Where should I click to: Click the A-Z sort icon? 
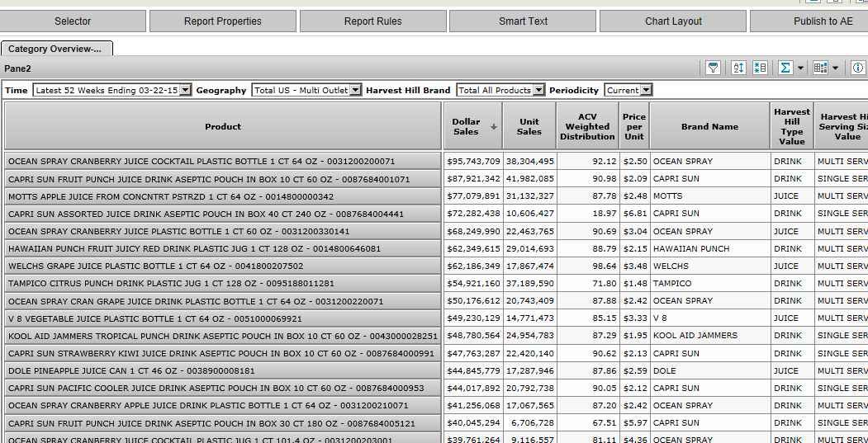click(738, 68)
